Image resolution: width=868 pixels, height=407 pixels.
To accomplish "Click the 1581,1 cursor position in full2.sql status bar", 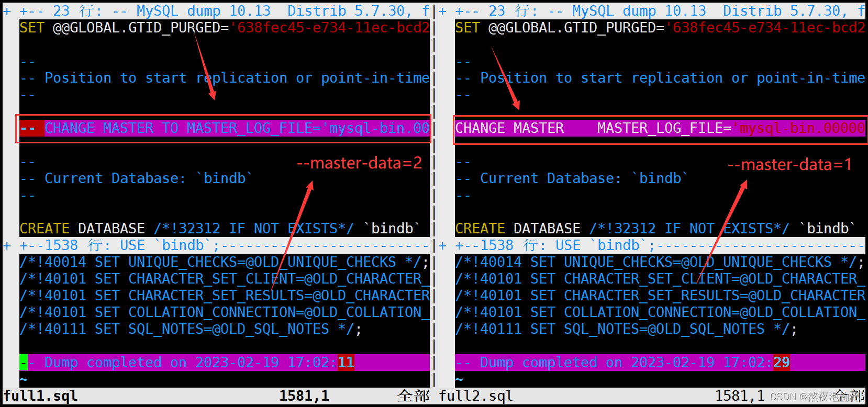I will tap(740, 396).
